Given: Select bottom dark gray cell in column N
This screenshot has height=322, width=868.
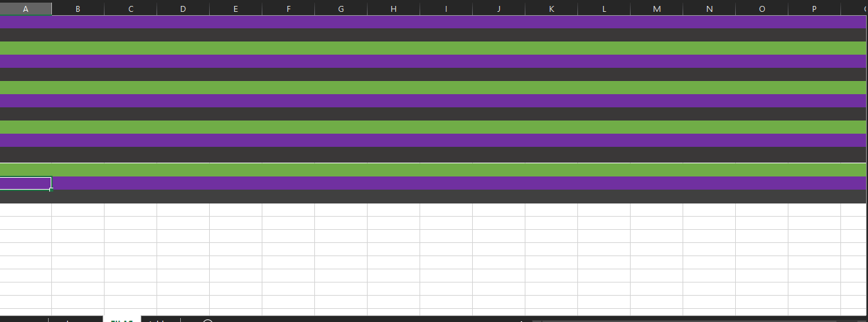Looking at the screenshot, I should pos(709,196).
